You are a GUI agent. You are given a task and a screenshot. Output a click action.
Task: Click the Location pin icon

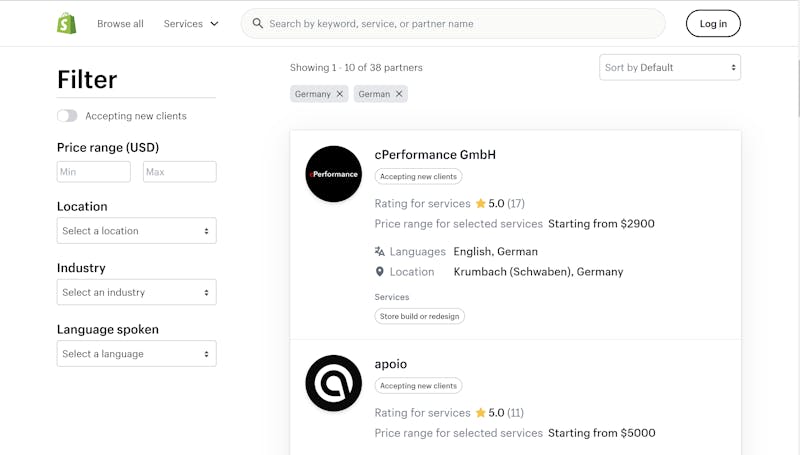coord(379,272)
